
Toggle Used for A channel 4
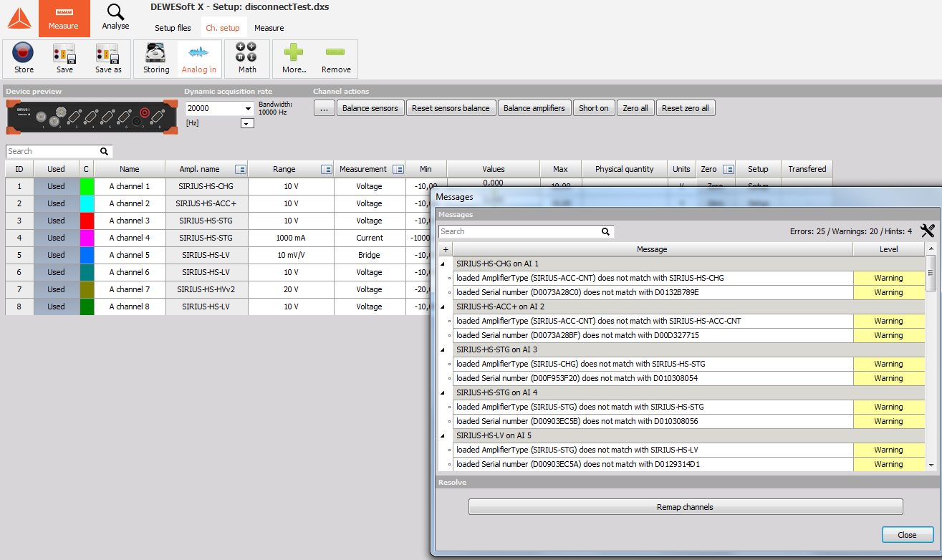[56, 238]
